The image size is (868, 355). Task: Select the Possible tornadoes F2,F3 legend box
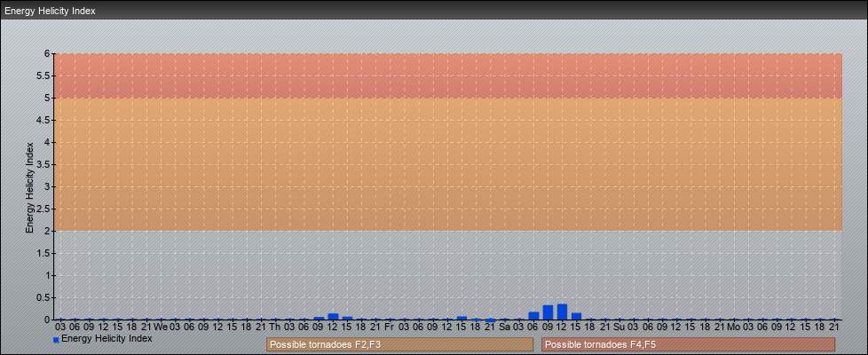399,344
